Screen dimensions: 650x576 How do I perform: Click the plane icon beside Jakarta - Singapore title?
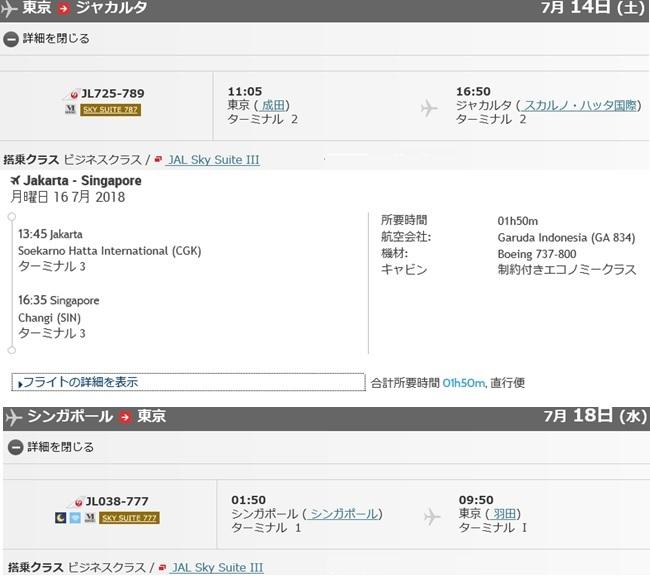point(15,180)
